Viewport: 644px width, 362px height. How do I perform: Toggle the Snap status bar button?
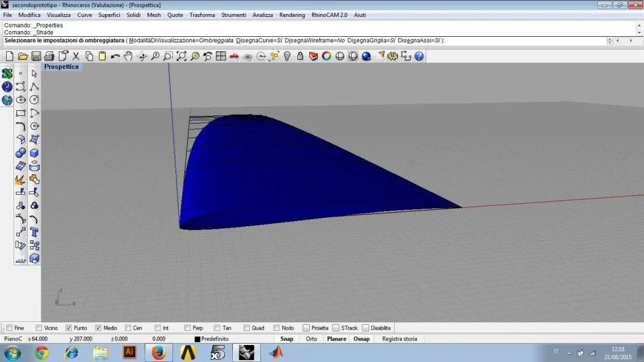point(287,339)
